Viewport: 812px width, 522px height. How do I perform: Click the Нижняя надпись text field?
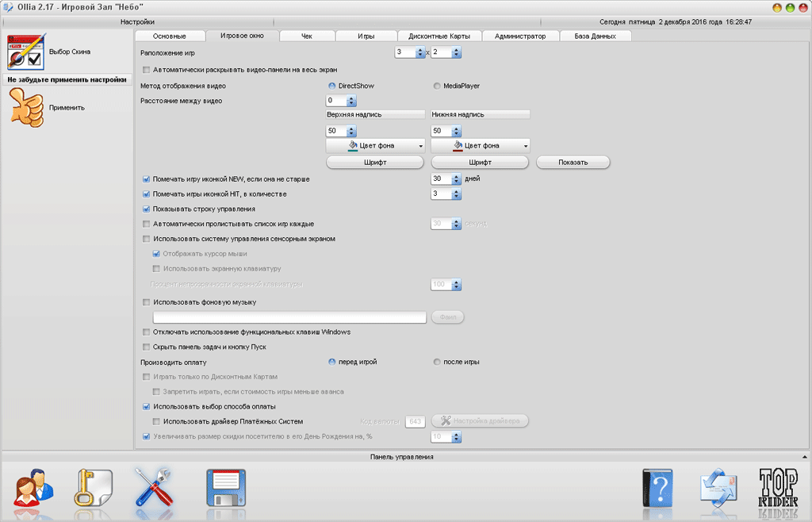tap(480, 114)
